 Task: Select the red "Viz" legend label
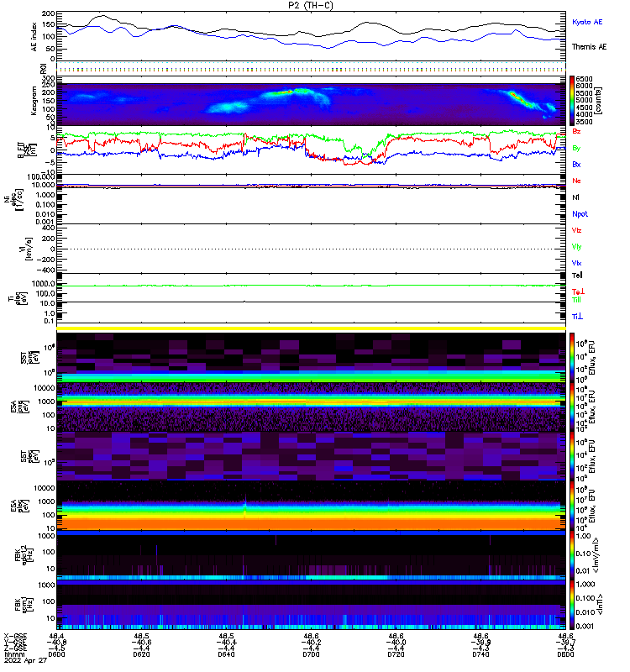coord(576,230)
